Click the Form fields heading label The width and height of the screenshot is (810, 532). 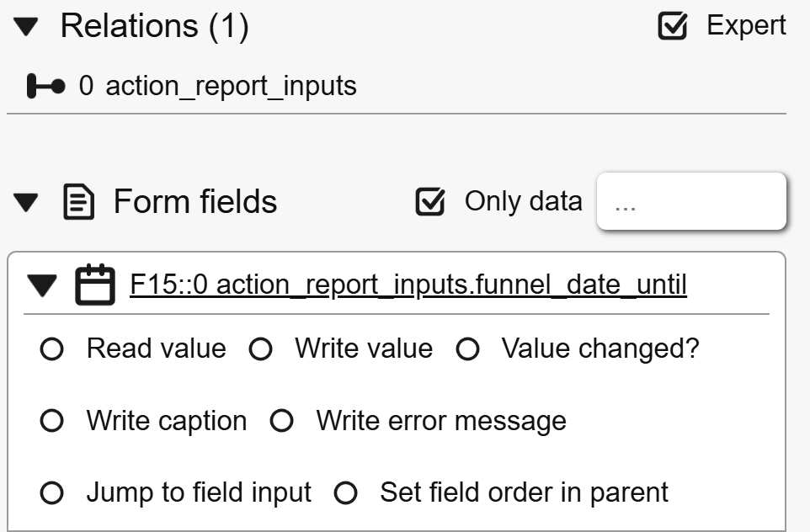click(x=195, y=203)
